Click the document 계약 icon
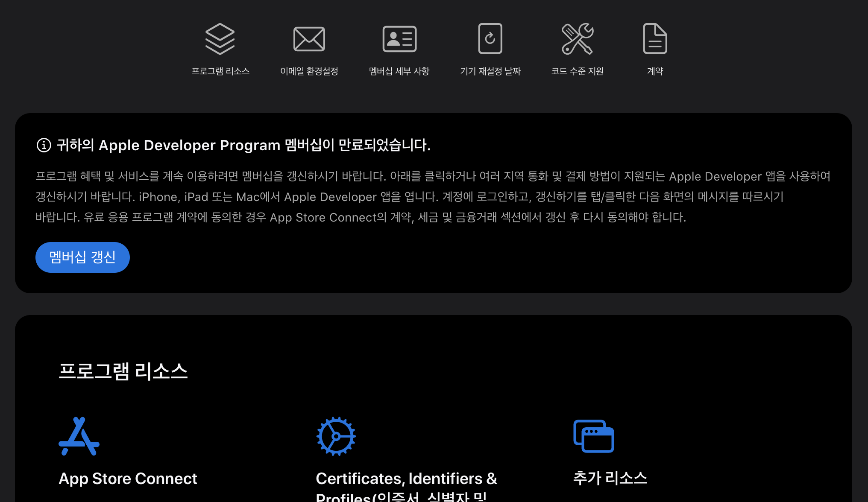Screen dimensions: 868x502 click(x=655, y=39)
